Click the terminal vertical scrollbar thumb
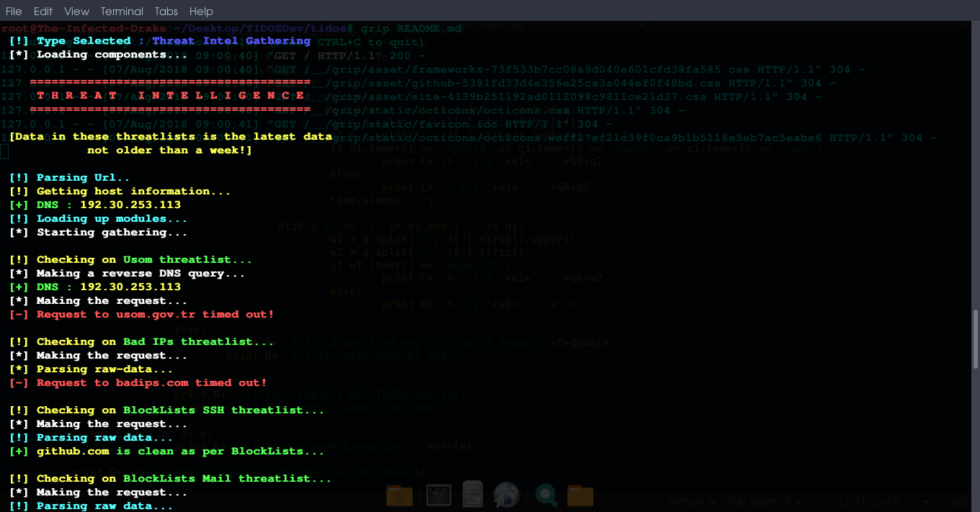Image resolution: width=980 pixels, height=512 pixels. [976, 338]
